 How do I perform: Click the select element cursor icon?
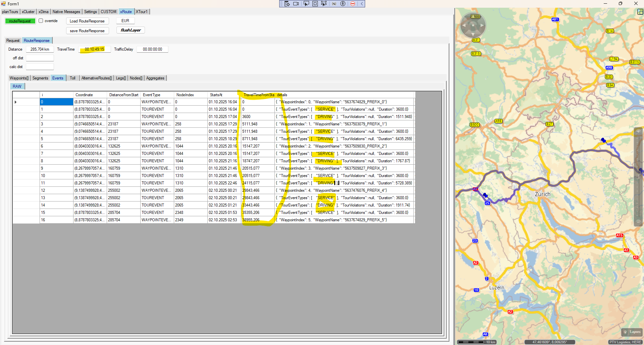click(306, 4)
